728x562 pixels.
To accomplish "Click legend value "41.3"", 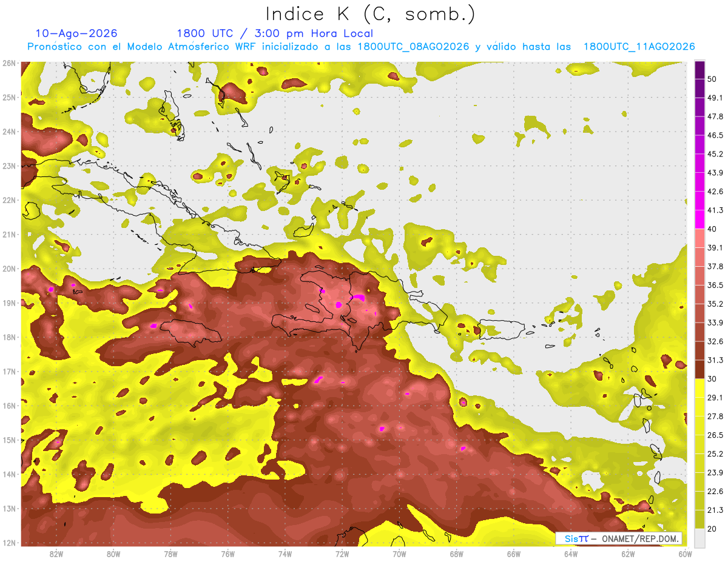I will pyautogui.click(x=715, y=210).
